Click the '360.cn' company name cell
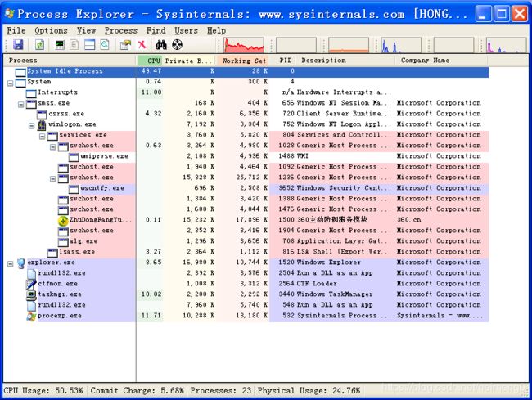Screen dimensions: 532x400 tap(409, 220)
